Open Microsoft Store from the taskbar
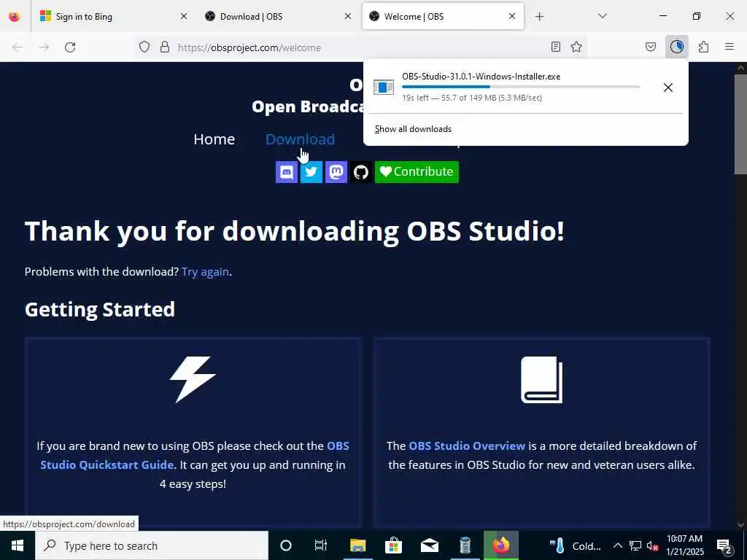The height and width of the screenshot is (560, 747). point(393,545)
